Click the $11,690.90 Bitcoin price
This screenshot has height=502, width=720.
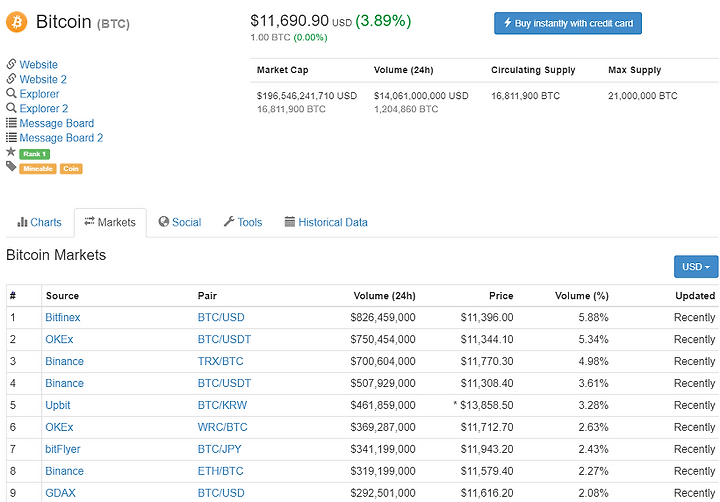click(x=290, y=21)
